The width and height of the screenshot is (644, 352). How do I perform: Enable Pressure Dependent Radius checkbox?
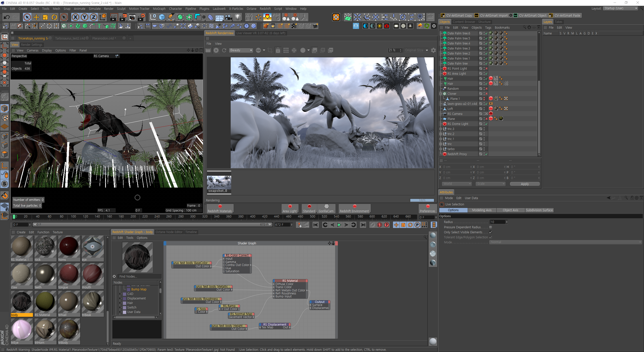click(491, 227)
